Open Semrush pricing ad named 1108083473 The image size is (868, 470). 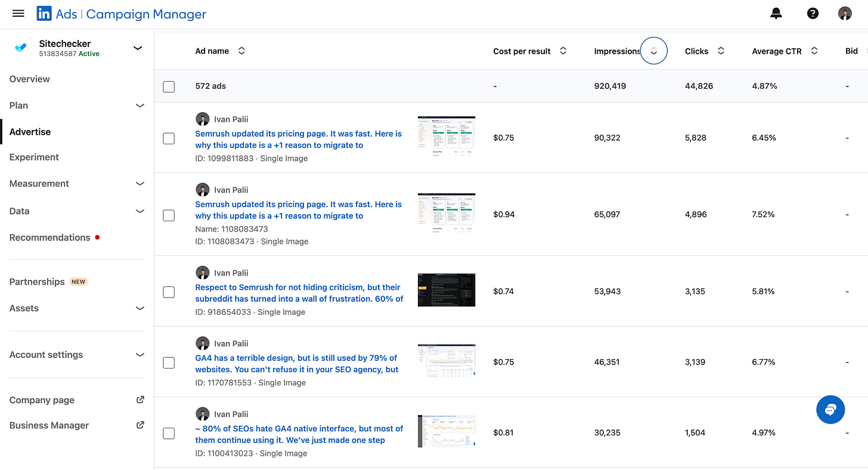pyautogui.click(x=299, y=210)
